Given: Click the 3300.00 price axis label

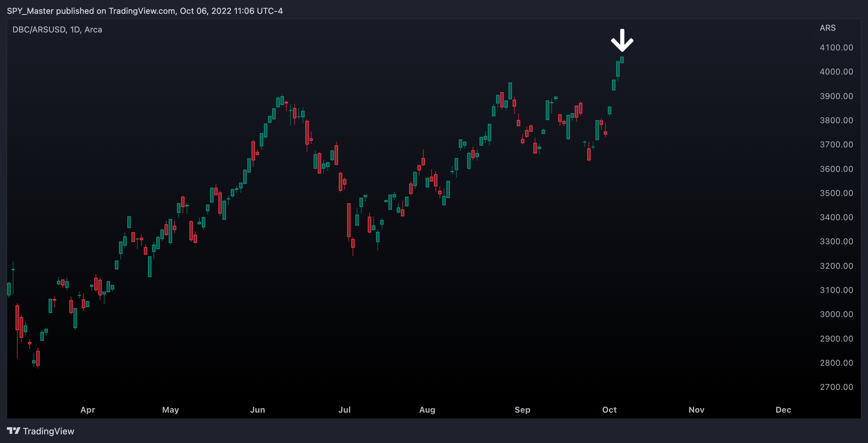Looking at the screenshot, I should 836,242.
